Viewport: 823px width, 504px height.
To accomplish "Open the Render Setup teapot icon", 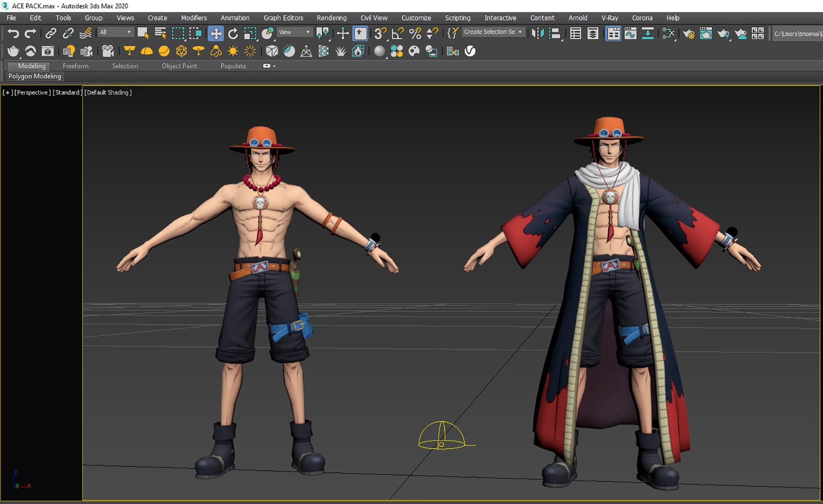I will [x=689, y=34].
